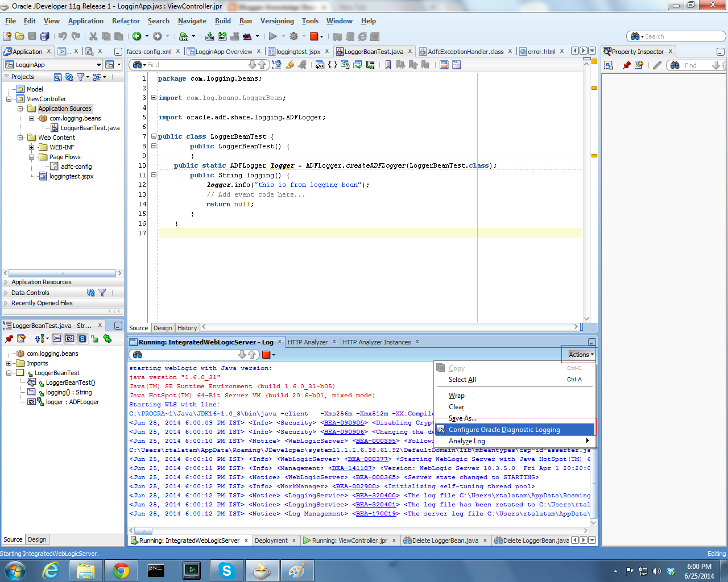Select loggingtest.jspx in Projects tree
Image resolution: width=728 pixels, height=582 pixels.
pyautogui.click(x=71, y=176)
